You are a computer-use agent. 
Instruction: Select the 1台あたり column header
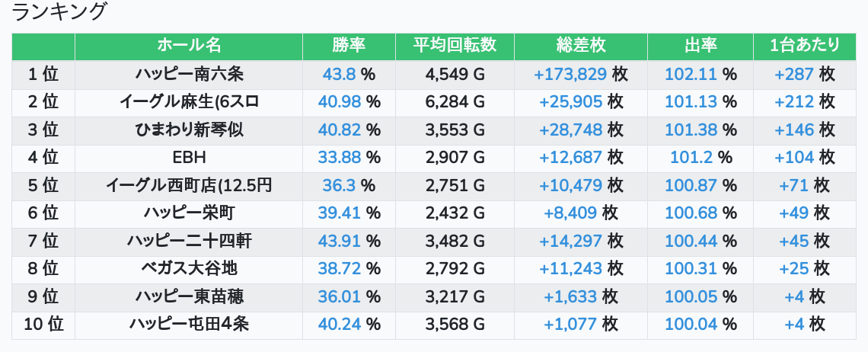point(805,46)
